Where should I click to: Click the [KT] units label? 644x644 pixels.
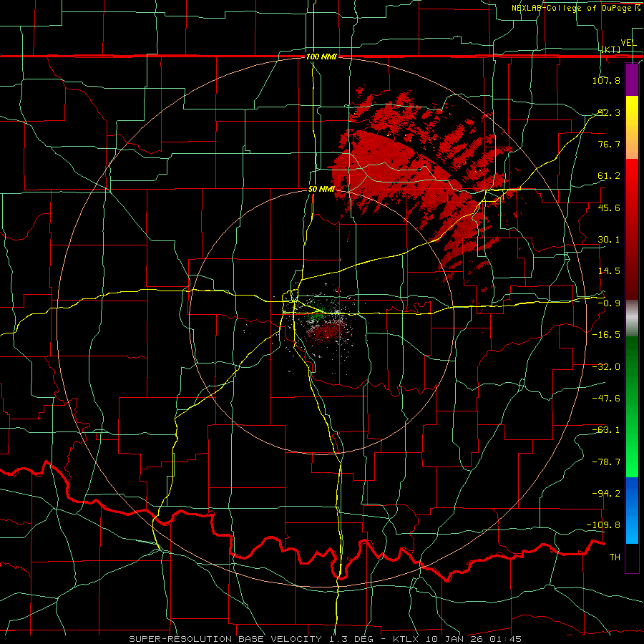tap(611, 49)
